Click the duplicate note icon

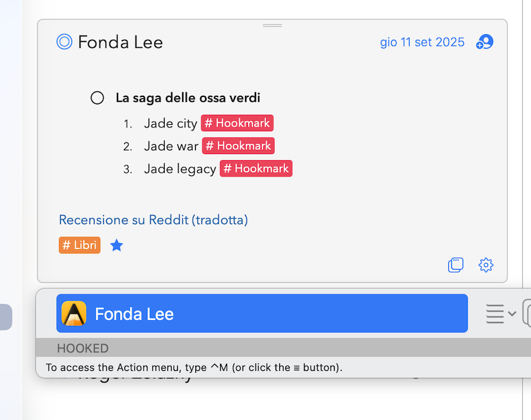coord(456,265)
